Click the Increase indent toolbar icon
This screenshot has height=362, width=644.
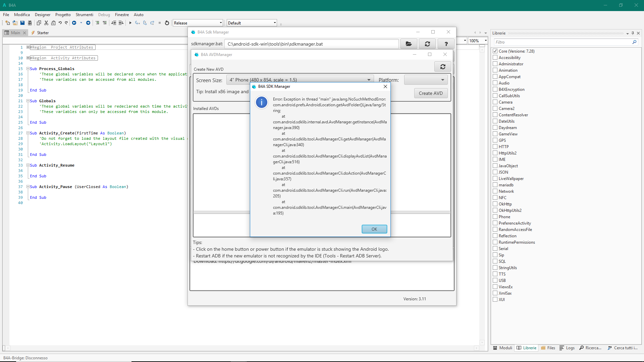[121, 23]
